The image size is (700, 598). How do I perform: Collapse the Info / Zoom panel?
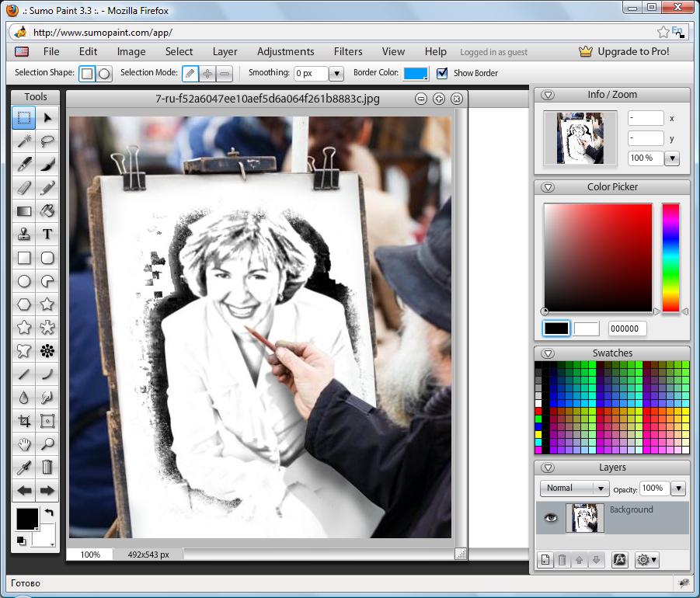pyautogui.click(x=548, y=95)
